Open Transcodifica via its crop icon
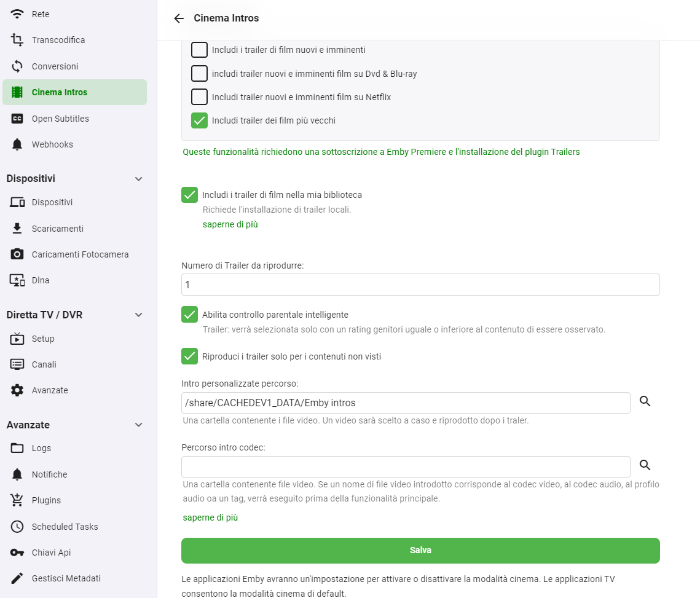The image size is (700, 598). (17, 40)
